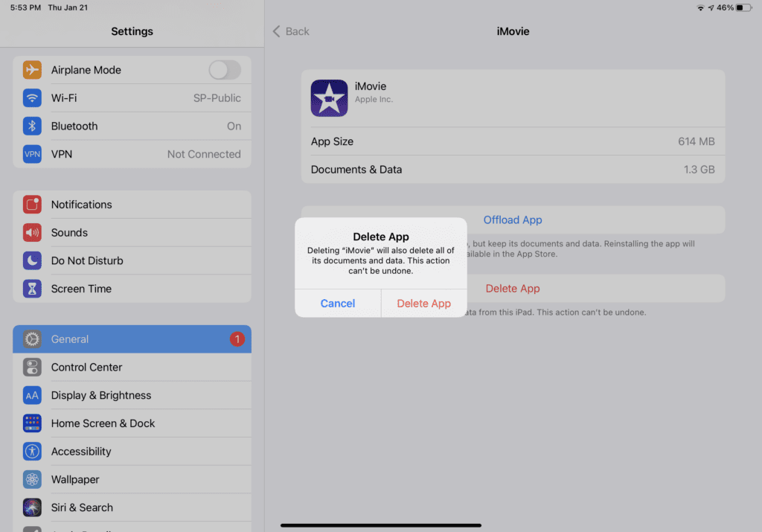Toggle Airplane Mode switch
This screenshot has height=532, width=762.
(225, 69)
